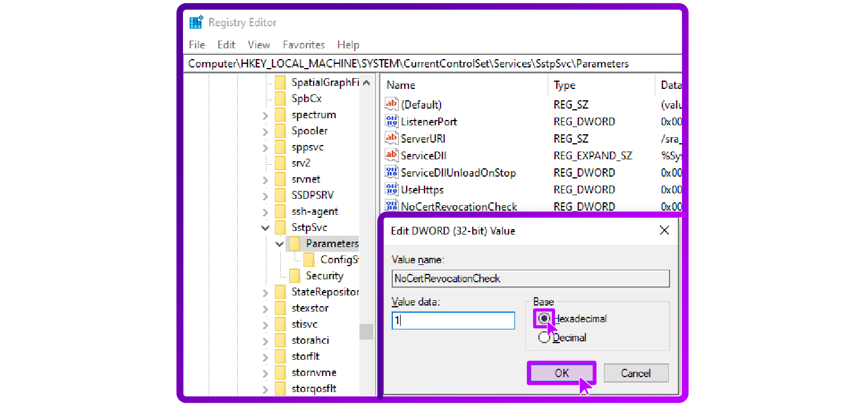Click the SstpSvc folder icon
Image resolution: width=868 pixels, height=407 pixels.
281,227
